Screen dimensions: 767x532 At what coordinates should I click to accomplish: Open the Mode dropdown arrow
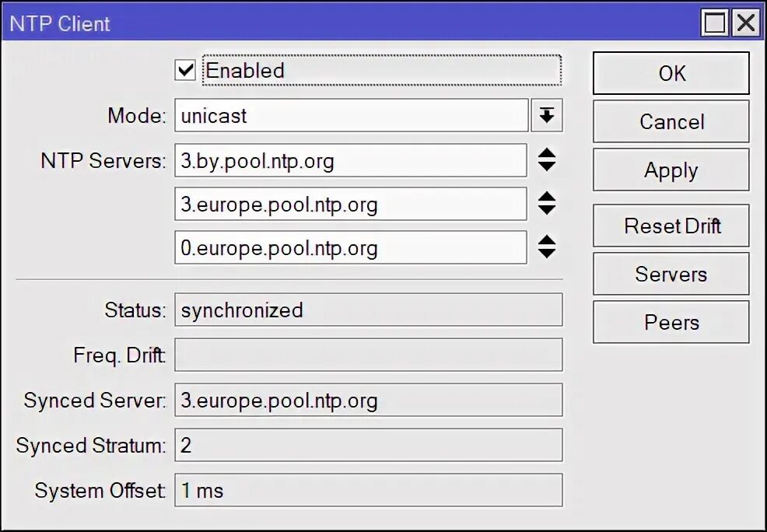[547, 115]
